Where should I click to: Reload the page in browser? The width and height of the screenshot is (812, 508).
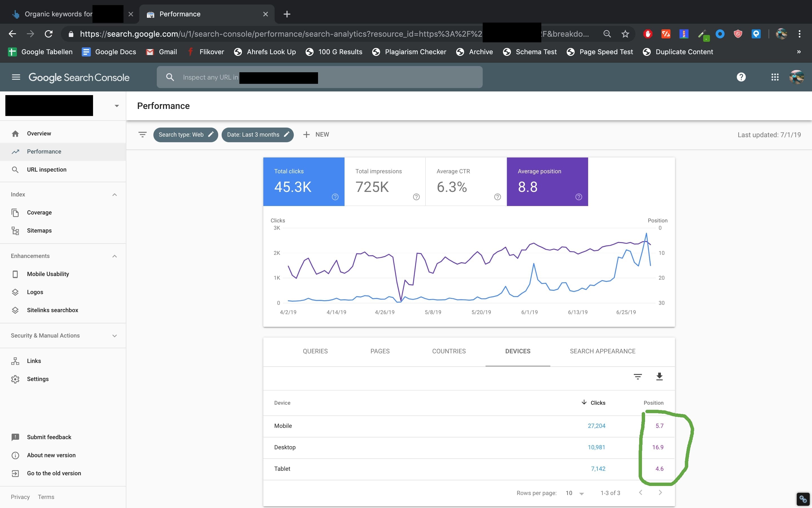49,34
